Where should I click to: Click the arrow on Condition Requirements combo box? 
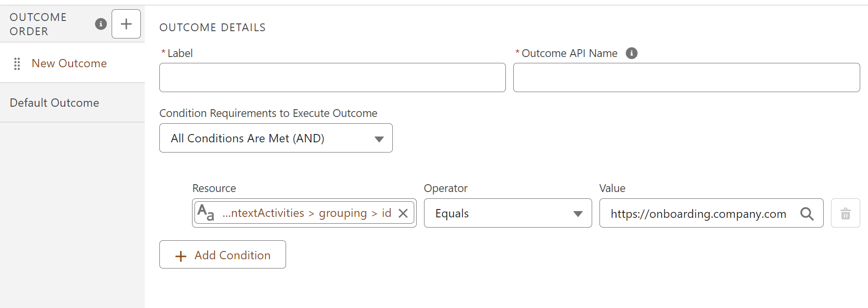(379, 139)
